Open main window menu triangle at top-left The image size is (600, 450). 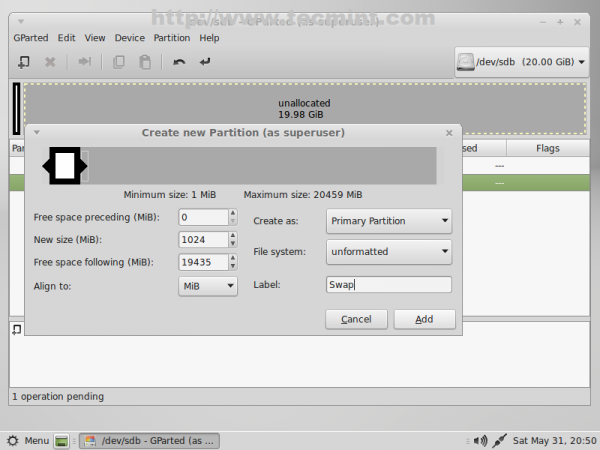[x=21, y=21]
